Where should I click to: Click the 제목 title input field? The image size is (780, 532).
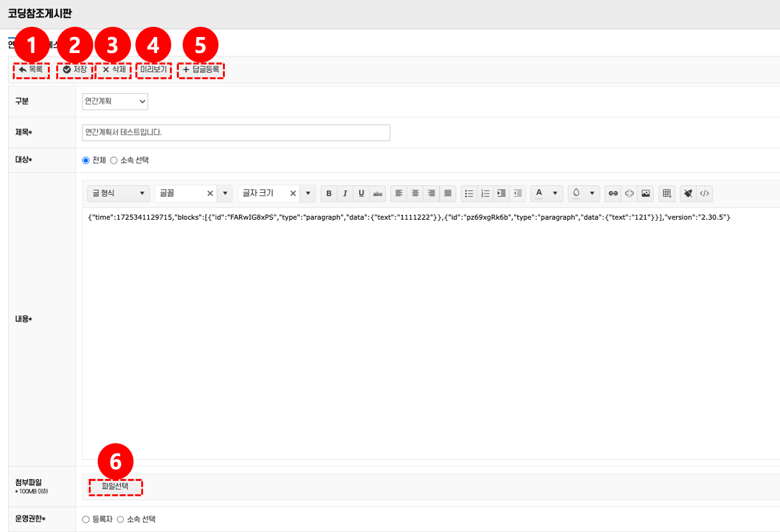click(236, 133)
